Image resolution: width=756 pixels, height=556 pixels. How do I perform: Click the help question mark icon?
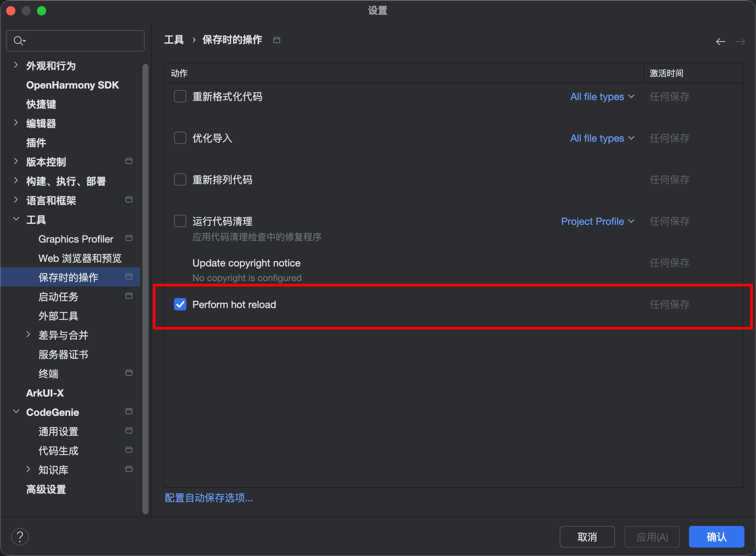click(20, 536)
